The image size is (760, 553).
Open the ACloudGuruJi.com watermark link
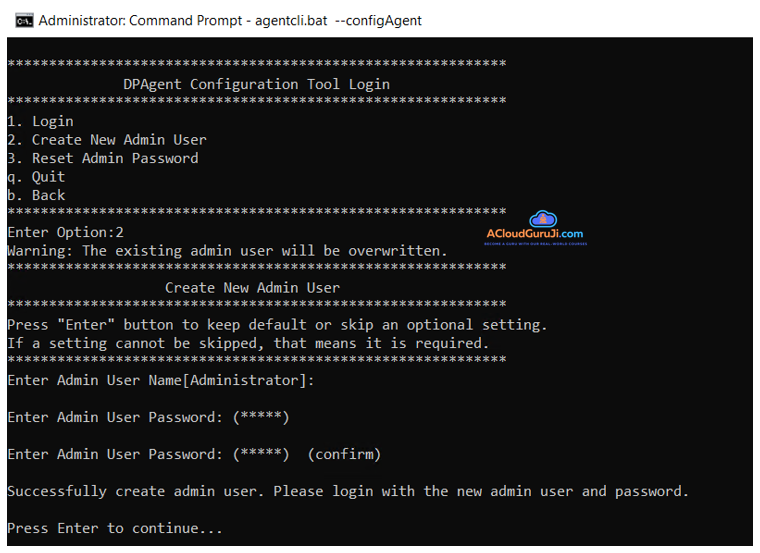535,235
